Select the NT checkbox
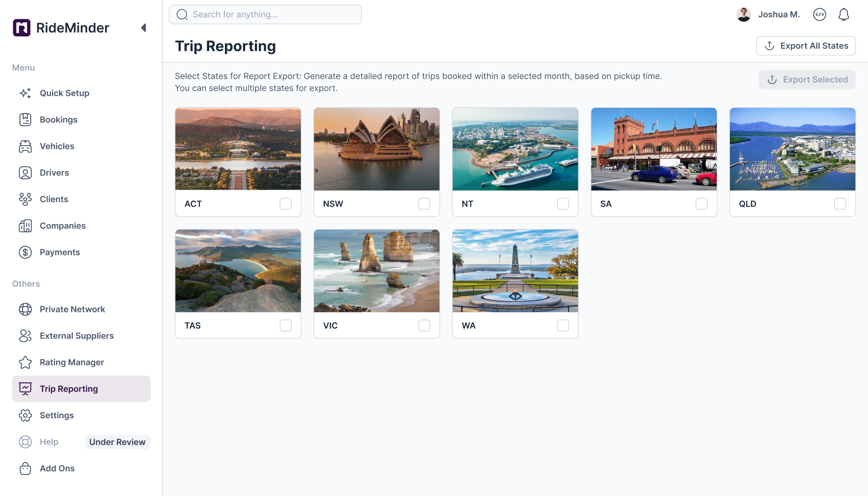868x496 pixels. 563,204
